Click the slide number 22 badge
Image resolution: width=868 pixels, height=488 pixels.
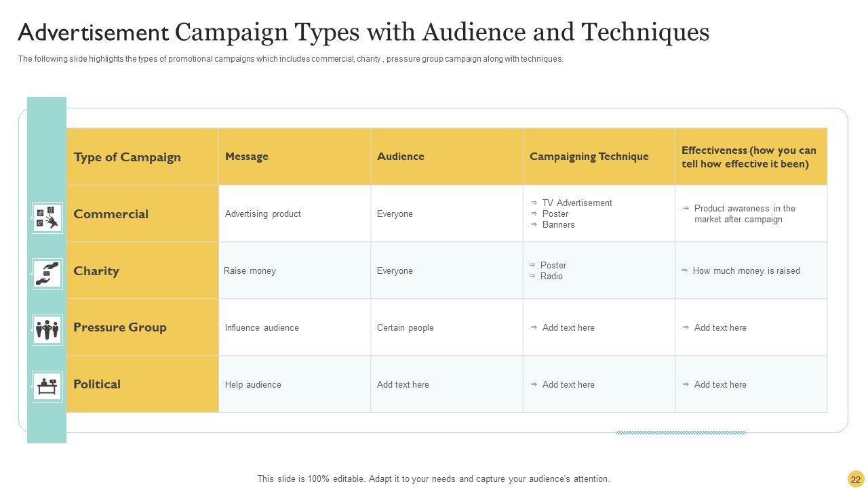854,479
